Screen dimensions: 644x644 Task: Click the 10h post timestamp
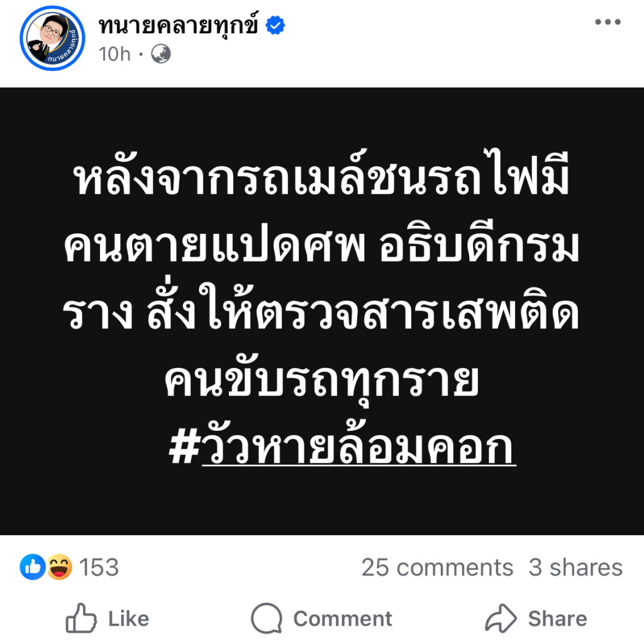(114, 54)
